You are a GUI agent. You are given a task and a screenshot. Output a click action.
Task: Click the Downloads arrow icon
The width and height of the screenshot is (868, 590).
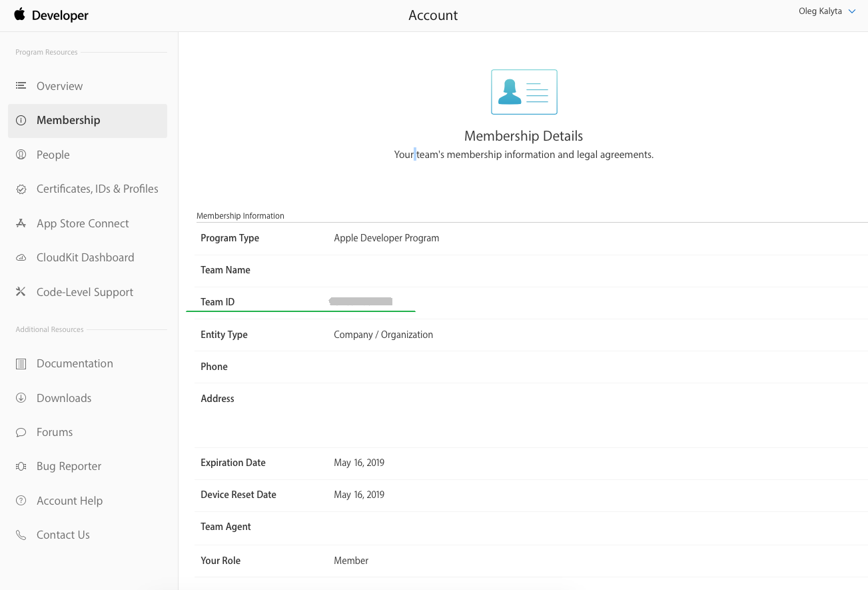pyautogui.click(x=21, y=398)
